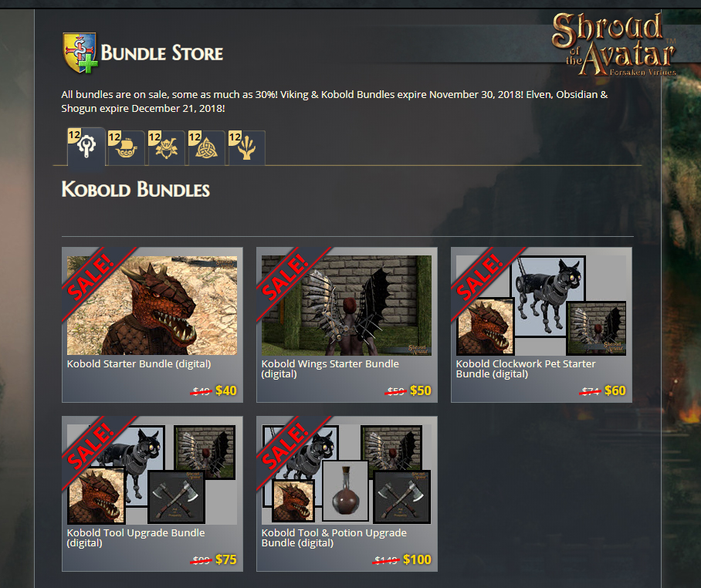This screenshot has width=701, height=588.
Task: Click Kobold Wings Starter Bundle title link
Action: coord(330,369)
